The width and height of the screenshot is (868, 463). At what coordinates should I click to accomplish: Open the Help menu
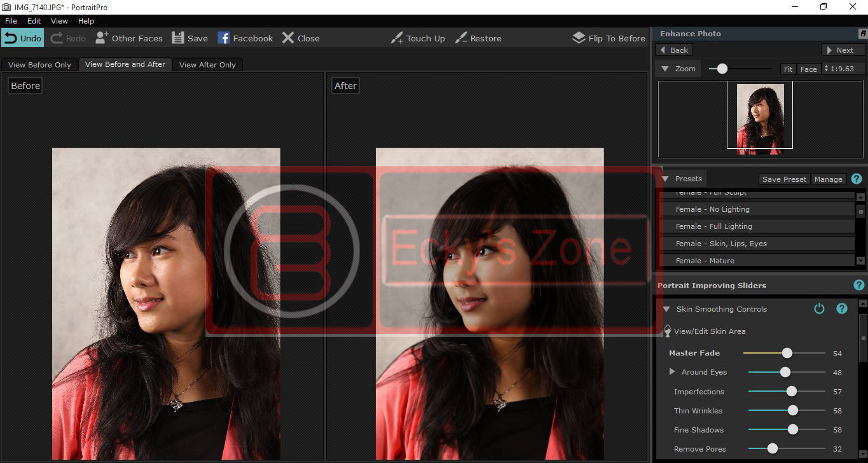click(x=86, y=21)
